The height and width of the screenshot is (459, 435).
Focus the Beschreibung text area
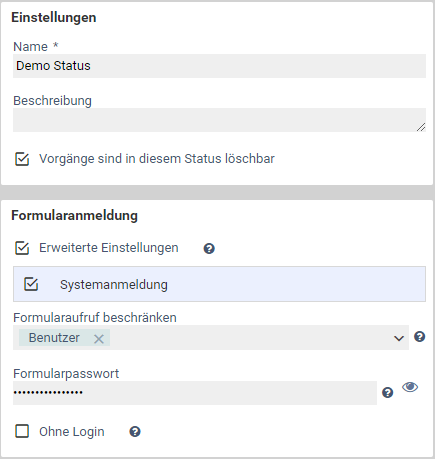(219, 120)
